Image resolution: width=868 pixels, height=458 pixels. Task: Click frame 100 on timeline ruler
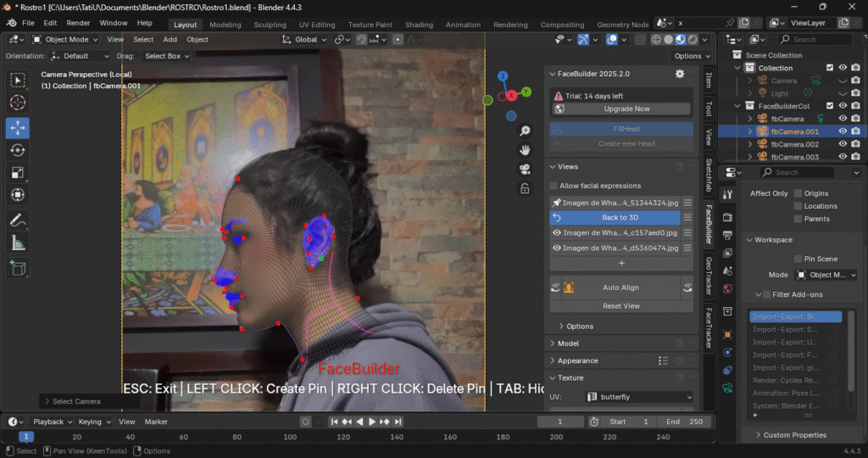(x=290, y=437)
